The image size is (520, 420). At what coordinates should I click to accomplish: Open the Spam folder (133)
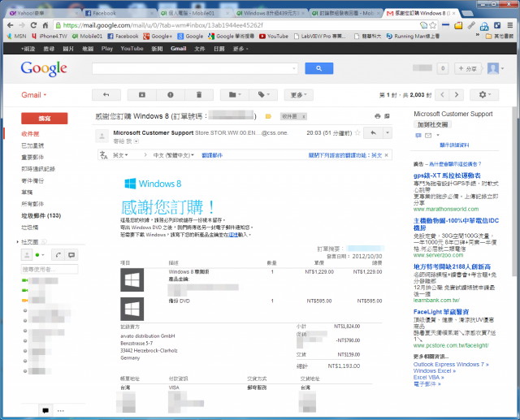pyautogui.click(x=41, y=216)
